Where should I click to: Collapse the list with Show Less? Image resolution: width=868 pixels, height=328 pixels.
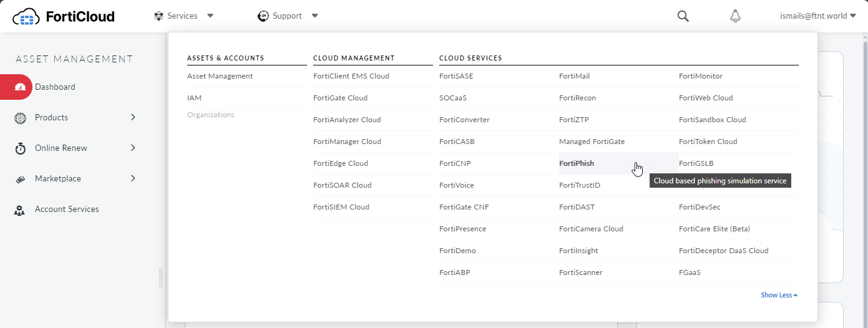click(779, 295)
